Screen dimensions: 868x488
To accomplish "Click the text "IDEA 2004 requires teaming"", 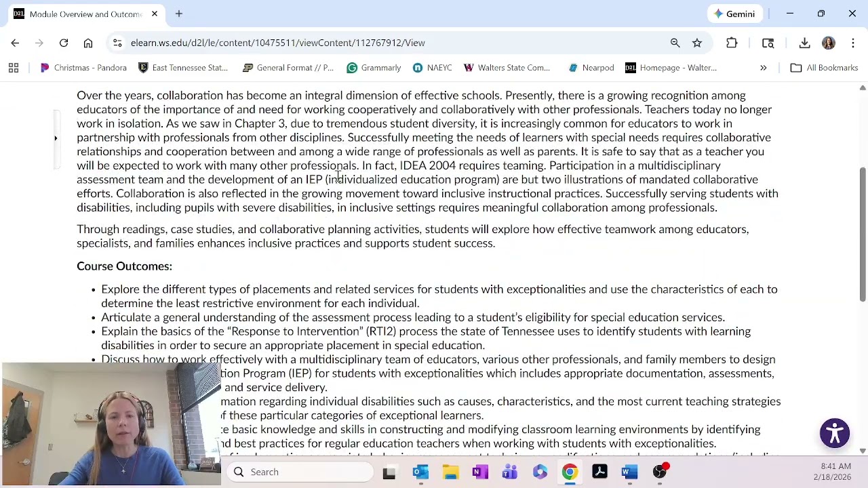I will (x=471, y=165).
